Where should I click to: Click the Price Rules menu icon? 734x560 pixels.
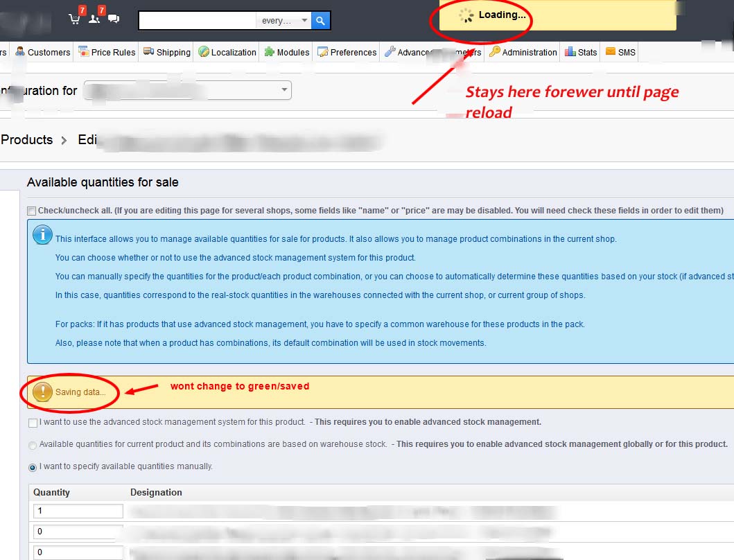pyautogui.click(x=83, y=51)
